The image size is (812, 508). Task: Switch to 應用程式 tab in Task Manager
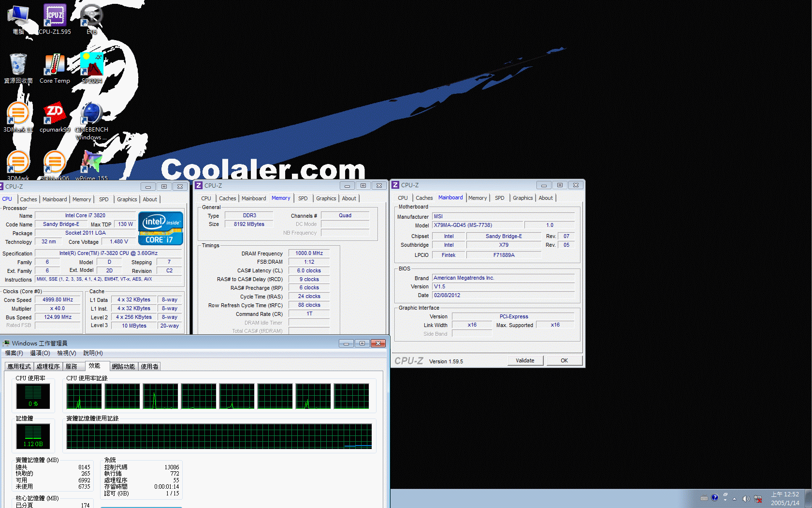(19, 367)
